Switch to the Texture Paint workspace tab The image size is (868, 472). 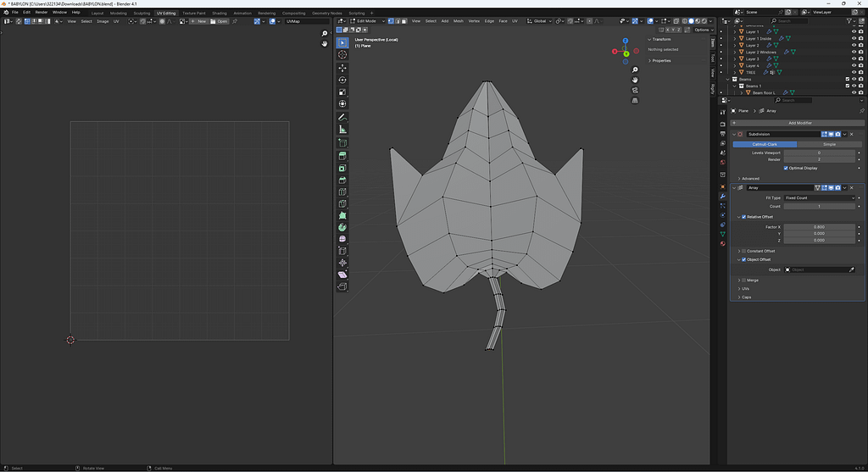pyautogui.click(x=193, y=14)
